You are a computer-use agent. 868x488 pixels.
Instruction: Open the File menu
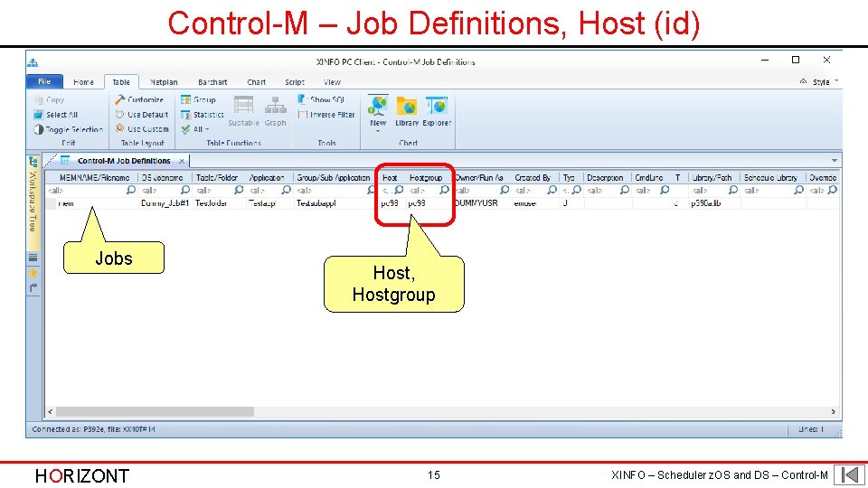coord(44,81)
